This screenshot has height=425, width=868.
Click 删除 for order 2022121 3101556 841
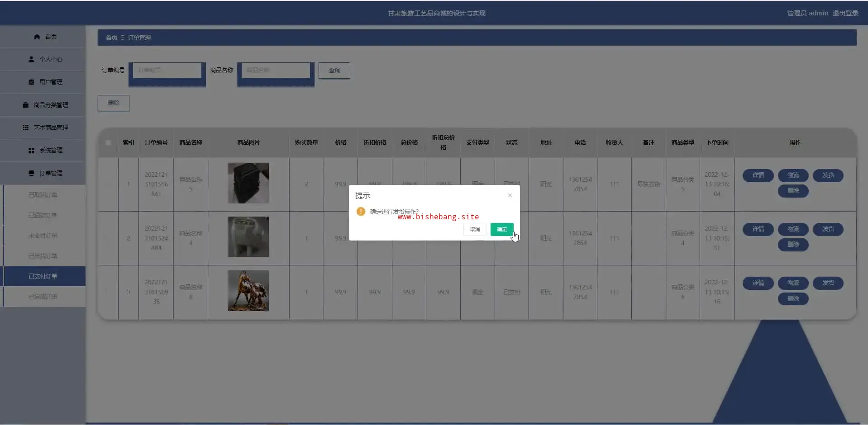(x=793, y=191)
